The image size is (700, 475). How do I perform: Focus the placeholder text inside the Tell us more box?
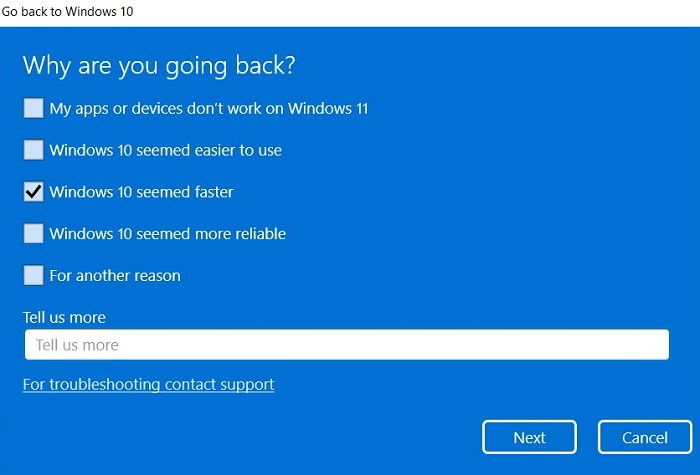pos(77,345)
